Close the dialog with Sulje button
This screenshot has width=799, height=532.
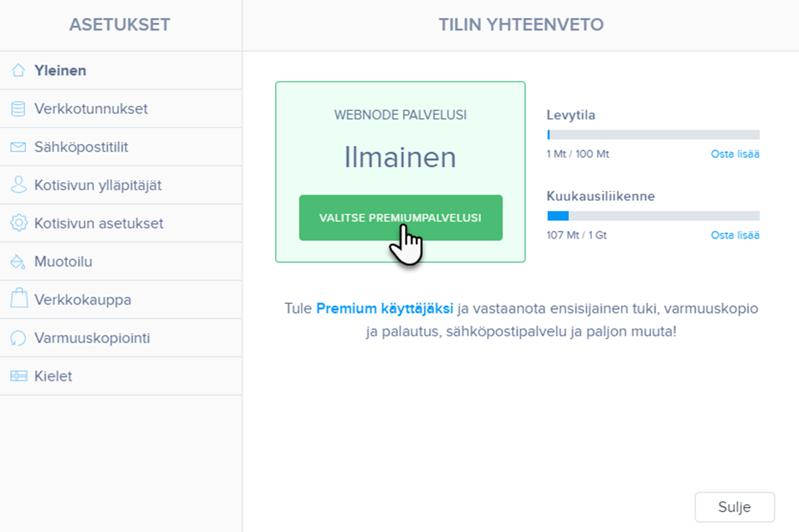pyautogui.click(x=734, y=507)
